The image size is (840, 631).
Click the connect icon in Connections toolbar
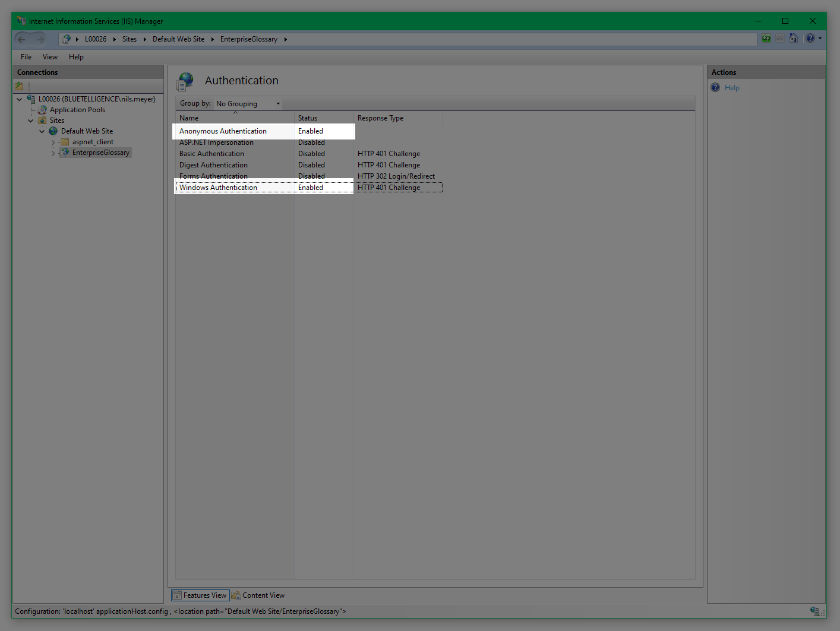click(x=20, y=86)
